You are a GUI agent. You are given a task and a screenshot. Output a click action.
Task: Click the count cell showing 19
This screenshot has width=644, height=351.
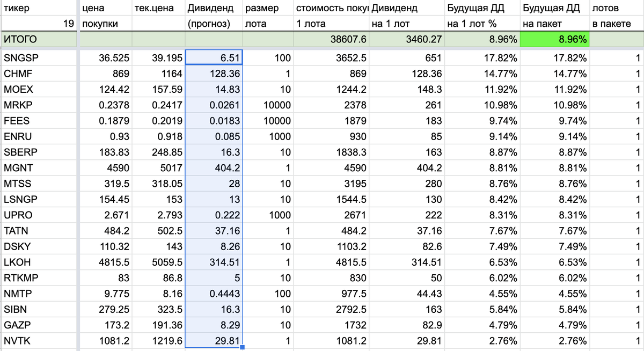pos(39,24)
